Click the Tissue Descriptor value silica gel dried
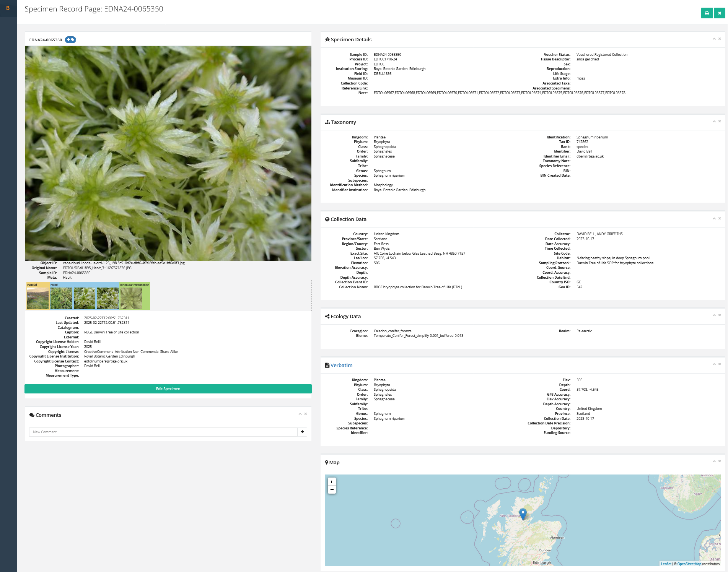The width and height of the screenshot is (728, 572). click(588, 59)
